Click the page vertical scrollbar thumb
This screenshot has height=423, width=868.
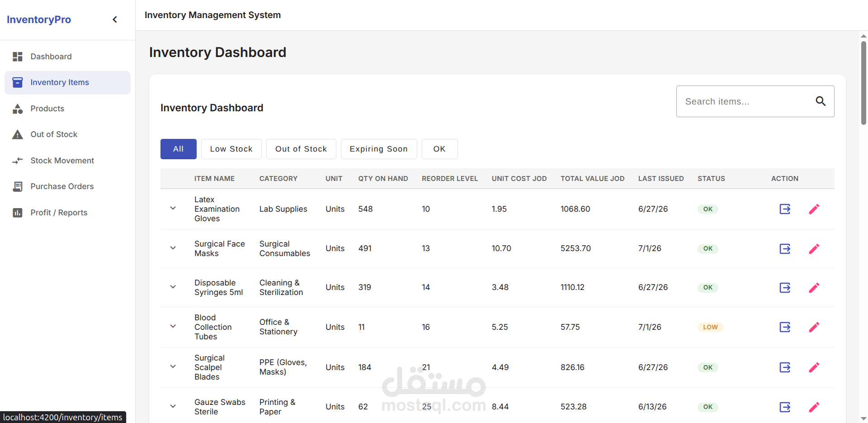(x=863, y=83)
